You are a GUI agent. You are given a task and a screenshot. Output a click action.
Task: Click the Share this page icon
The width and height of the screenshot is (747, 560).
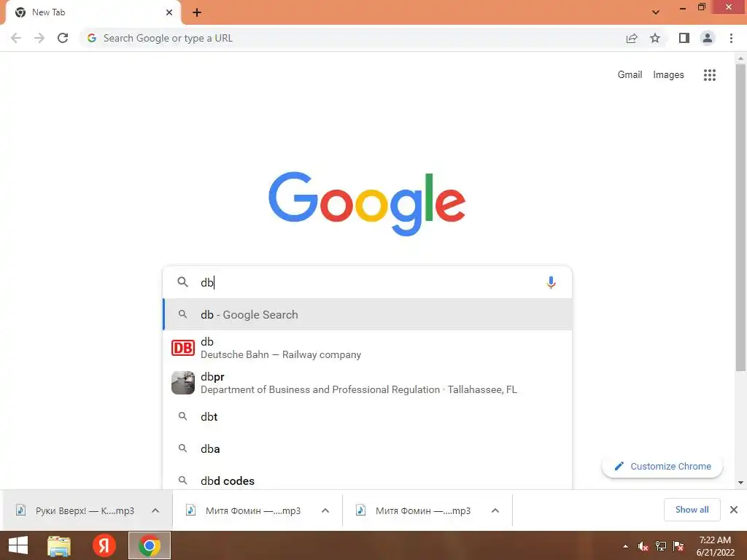click(632, 38)
